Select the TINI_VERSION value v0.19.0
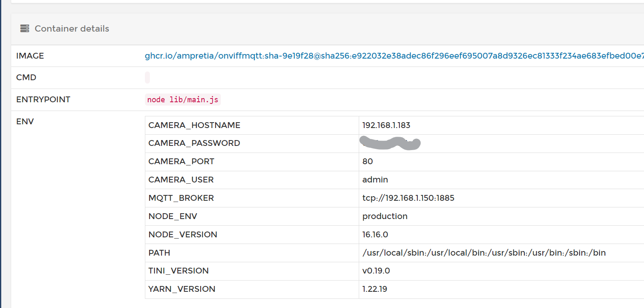 [376, 271]
